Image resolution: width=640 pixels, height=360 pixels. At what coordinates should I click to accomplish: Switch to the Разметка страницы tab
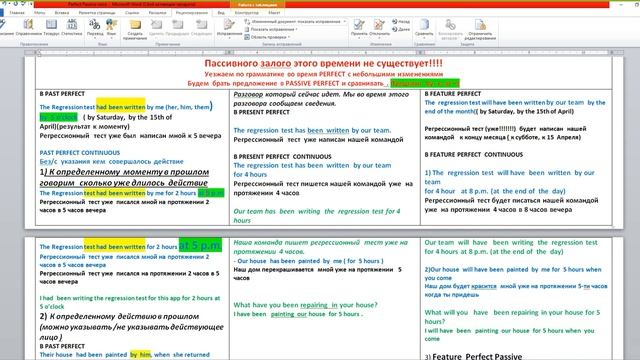(x=97, y=13)
